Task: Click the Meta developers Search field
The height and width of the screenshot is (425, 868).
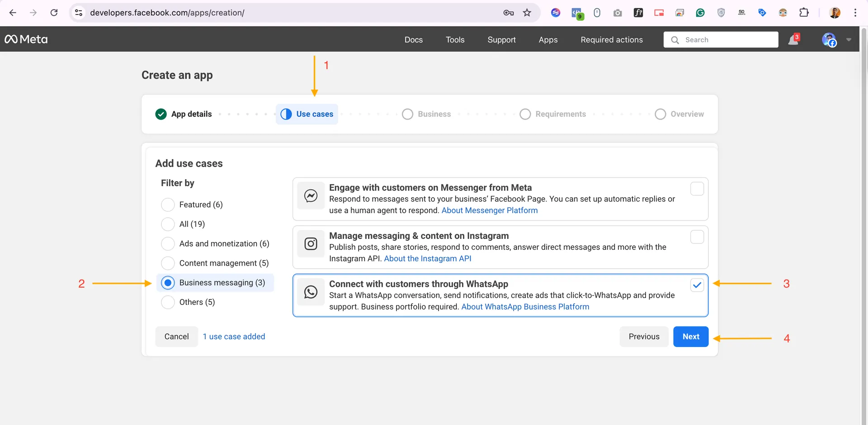Action: coord(721,40)
